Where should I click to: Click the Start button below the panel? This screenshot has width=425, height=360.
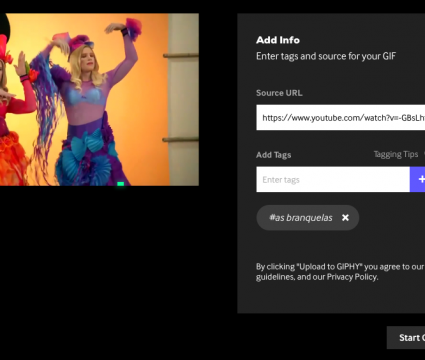coord(406,338)
